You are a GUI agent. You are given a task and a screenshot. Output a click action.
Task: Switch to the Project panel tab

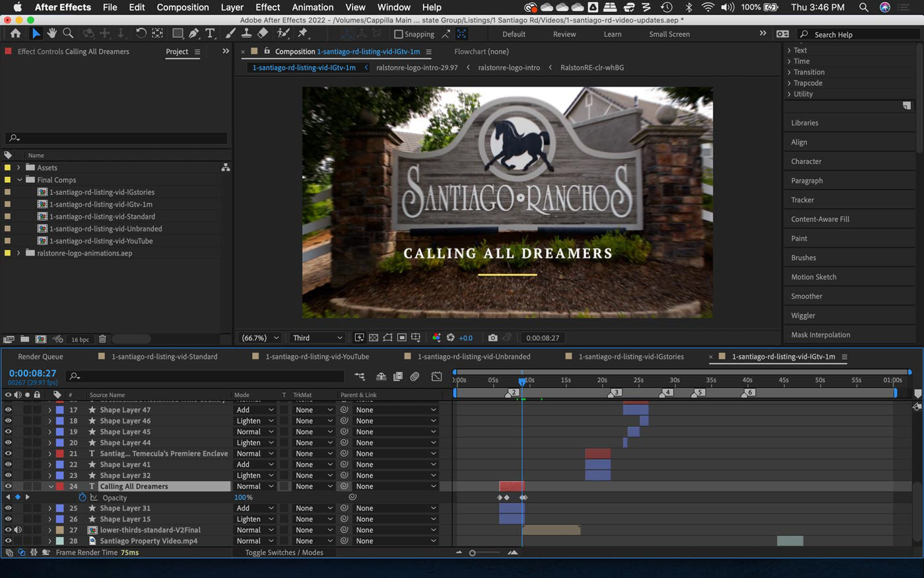coord(176,52)
